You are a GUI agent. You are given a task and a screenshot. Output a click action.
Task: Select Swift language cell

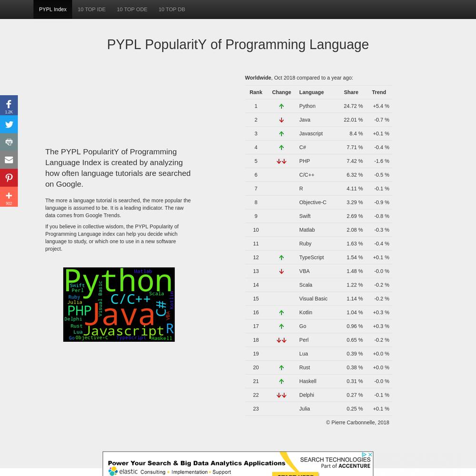305,216
